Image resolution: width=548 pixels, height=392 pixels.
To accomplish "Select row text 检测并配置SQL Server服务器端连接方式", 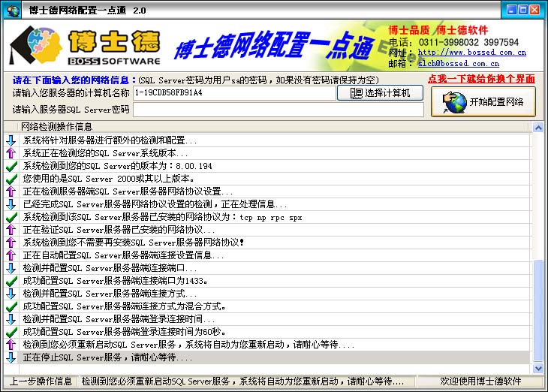I will pos(110,294).
